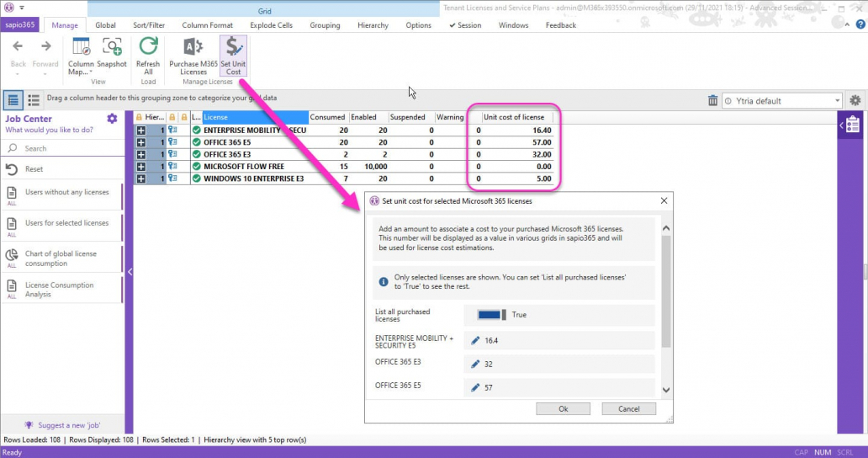Open the Hierarchy ribbon tab
The image size is (868, 458).
(x=373, y=25)
